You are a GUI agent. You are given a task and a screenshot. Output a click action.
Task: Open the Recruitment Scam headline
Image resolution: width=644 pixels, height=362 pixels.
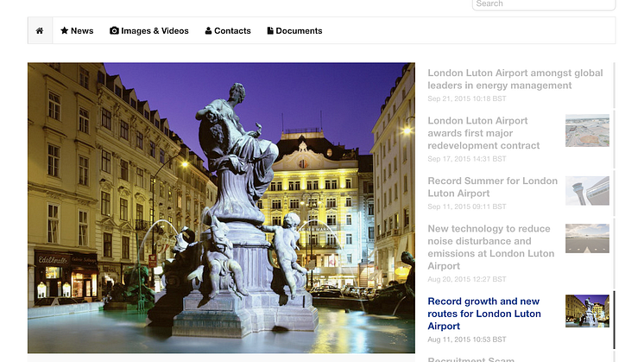471,359
